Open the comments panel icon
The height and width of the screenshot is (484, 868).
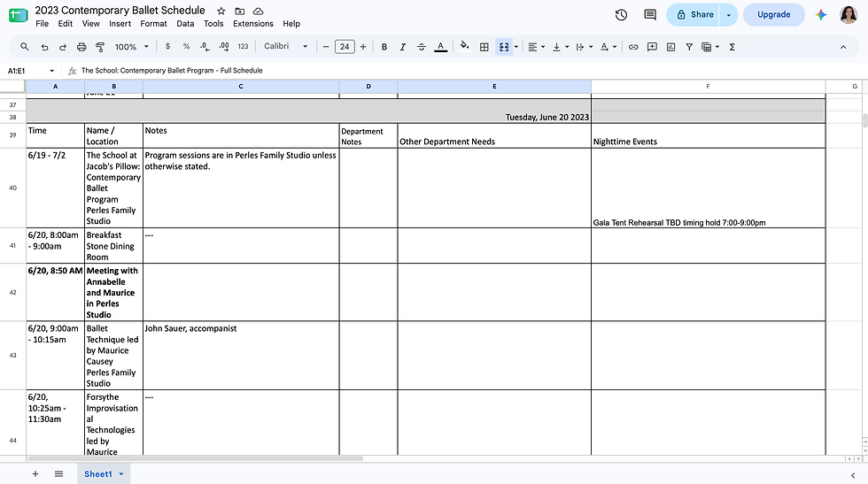[x=650, y=15]
